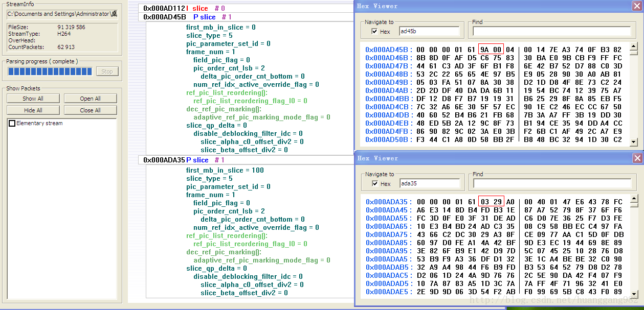Click first_mb_in_slice = 100 line
The width and height of the screenshot is (644, 310).
point(225,170)
